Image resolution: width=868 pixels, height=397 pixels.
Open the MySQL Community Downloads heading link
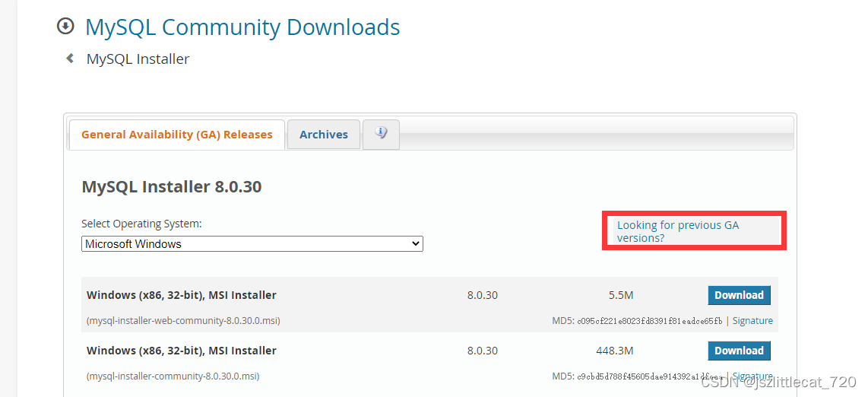(x=242, y=27)
